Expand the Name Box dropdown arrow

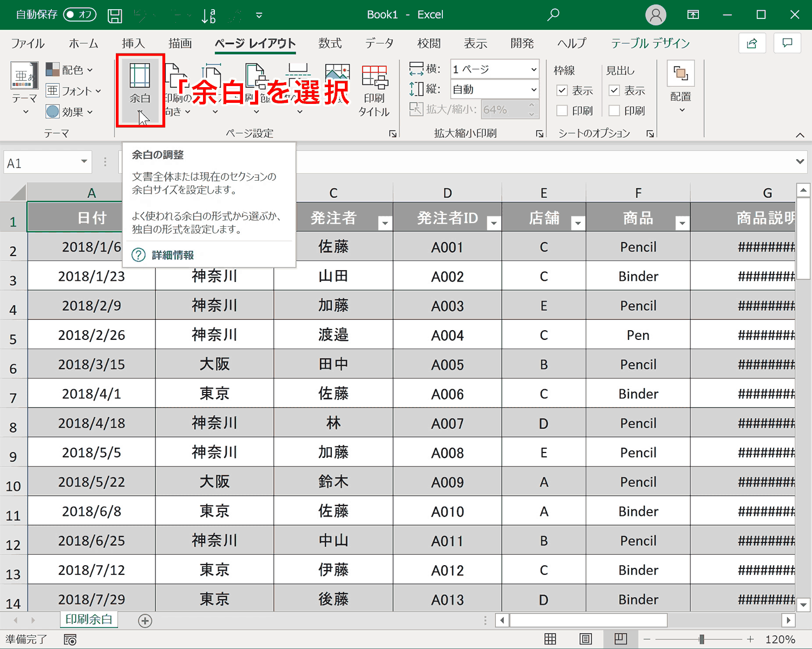pyautogui.click(x=84, y=162)
